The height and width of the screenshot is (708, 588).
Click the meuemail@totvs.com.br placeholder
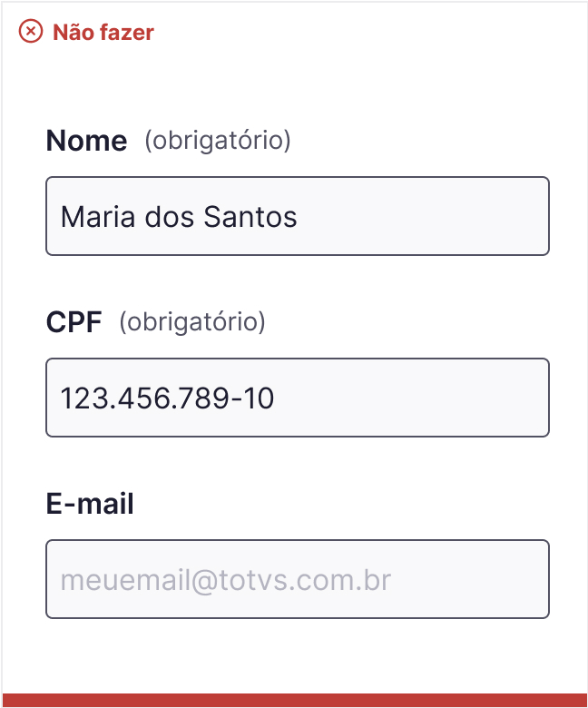226,580
